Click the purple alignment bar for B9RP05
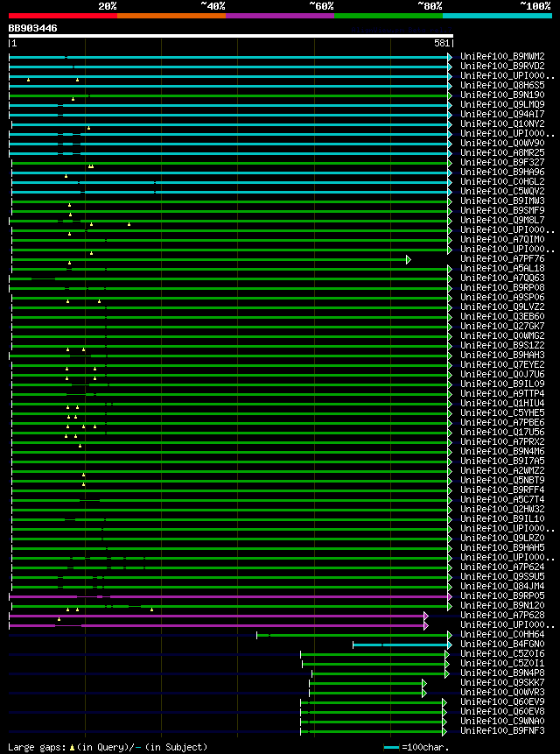This screenshot has width=560, height=754. [x=228, y=596]
